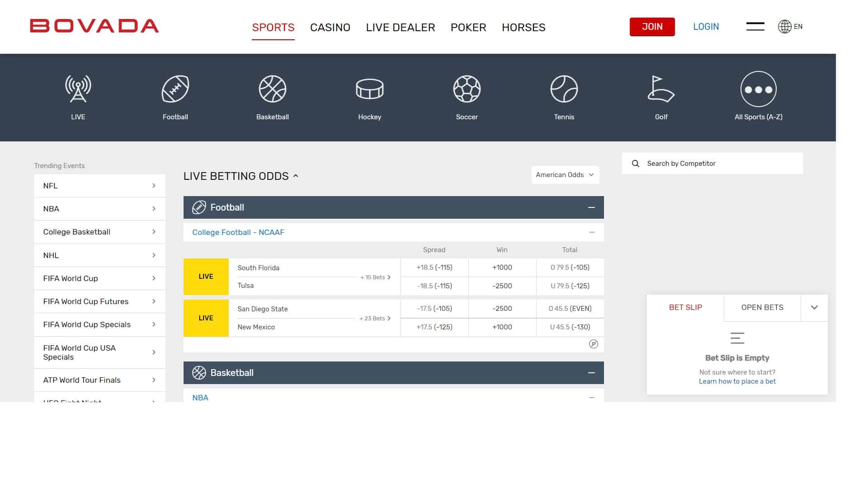Open the LIVE broadcast tower icon
Image resolution: width=868 pixels, height=488 pixels.
[78, 89]
